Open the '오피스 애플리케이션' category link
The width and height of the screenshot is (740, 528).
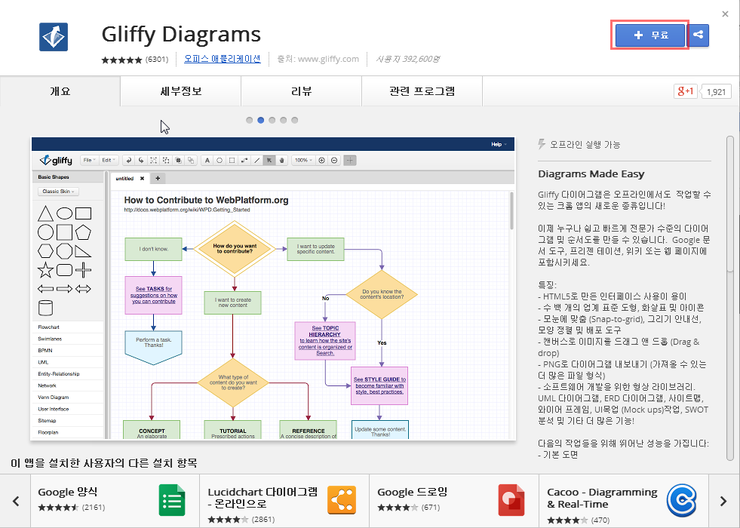[x=222, y=59]
